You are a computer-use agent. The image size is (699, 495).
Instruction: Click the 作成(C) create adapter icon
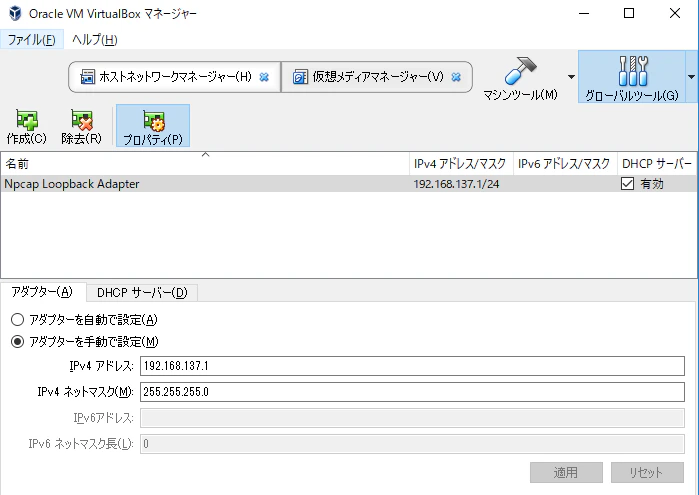coord(27,126)
